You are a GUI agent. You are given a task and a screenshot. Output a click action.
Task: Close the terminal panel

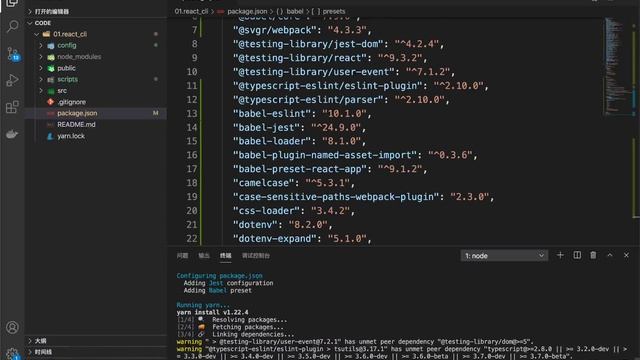click(x=626, y=255)
